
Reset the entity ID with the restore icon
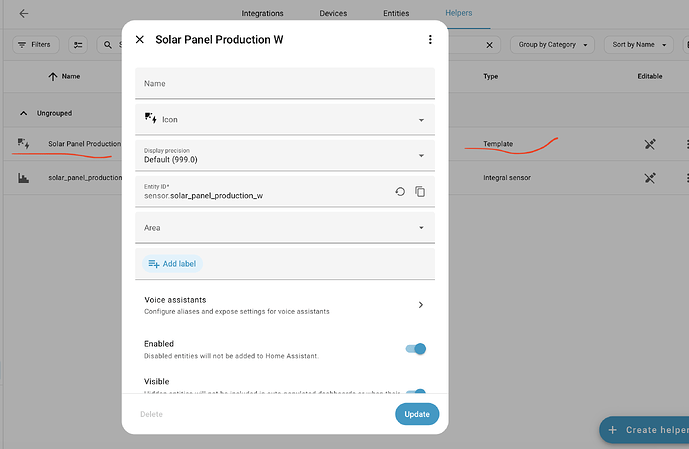(x=400, y=191)
